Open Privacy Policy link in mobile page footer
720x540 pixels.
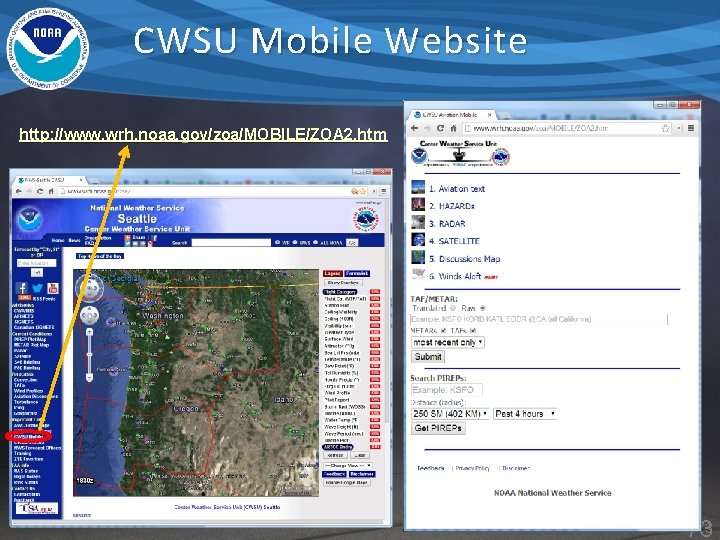click(x=472, y=468)
